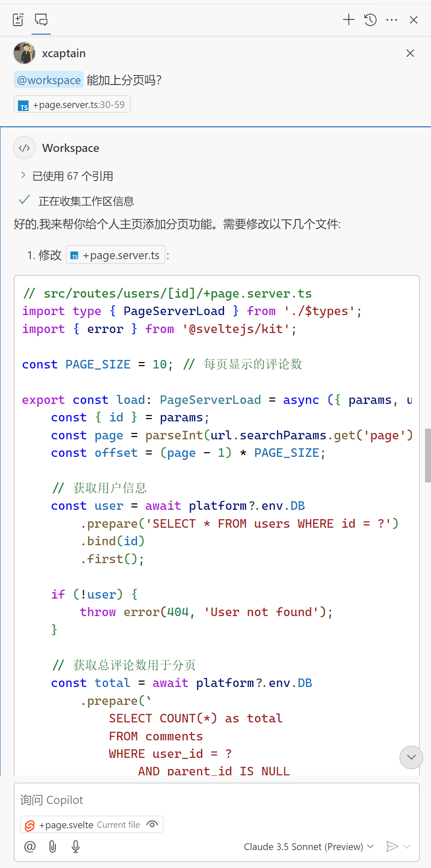Remove the xcaptain request with X
The width and height of the screenshot is (431, 868).
point(410,53)
